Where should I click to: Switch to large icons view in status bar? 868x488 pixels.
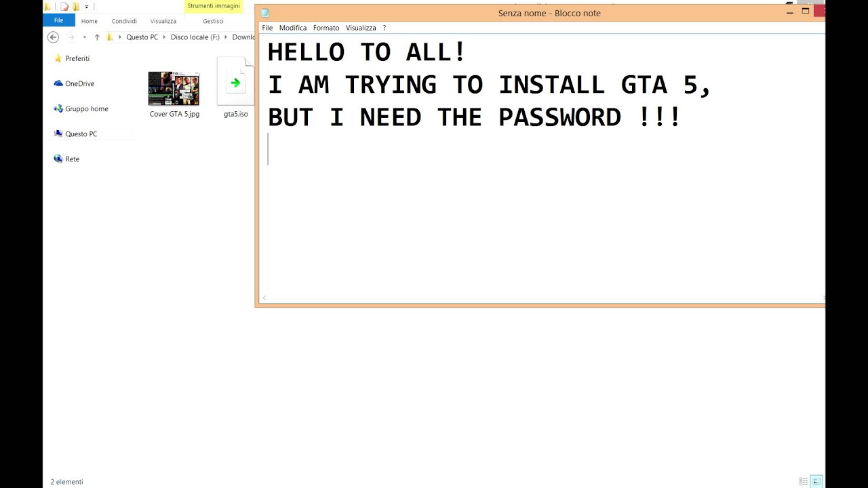816,482
